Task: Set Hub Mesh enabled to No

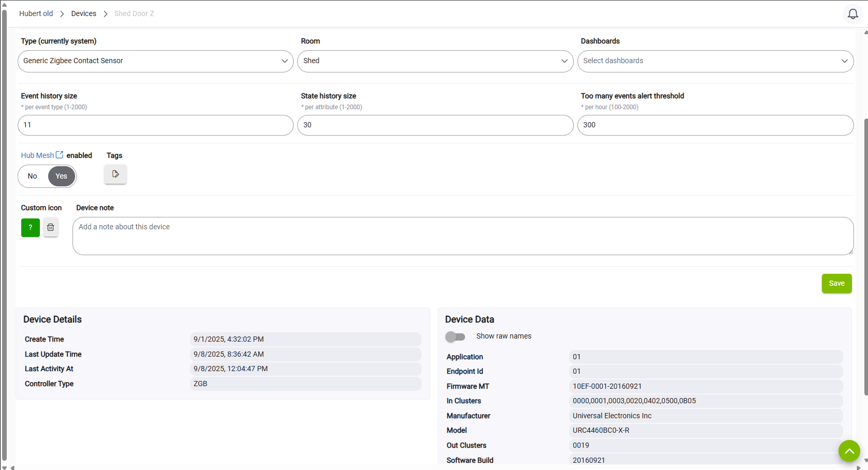Action: (33, 176)
